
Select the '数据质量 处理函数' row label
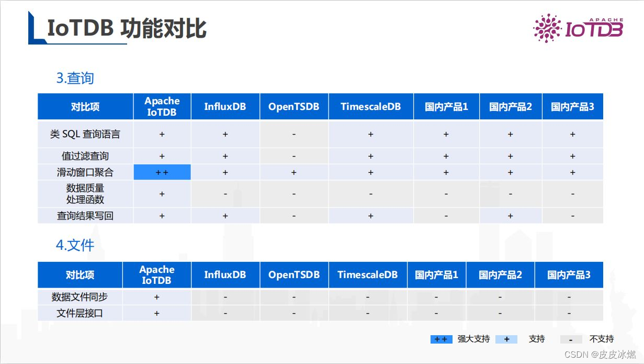tap(85, 194)
